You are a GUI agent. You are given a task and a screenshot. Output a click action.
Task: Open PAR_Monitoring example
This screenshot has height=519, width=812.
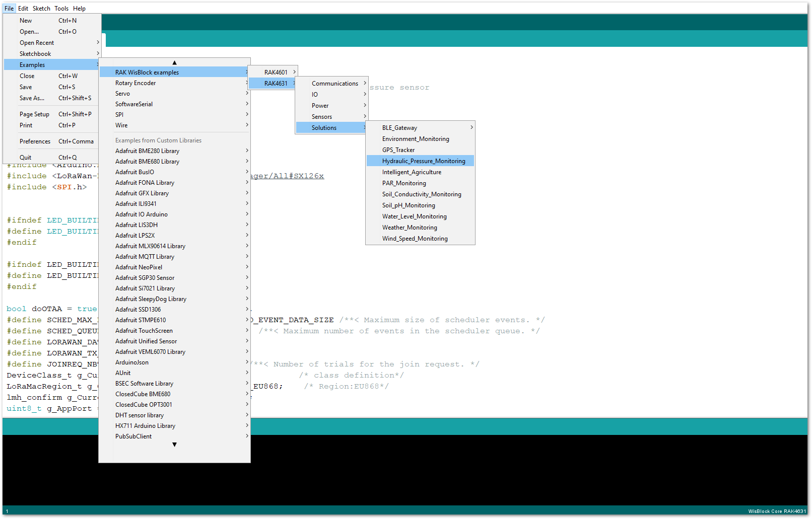click(421, 183)
